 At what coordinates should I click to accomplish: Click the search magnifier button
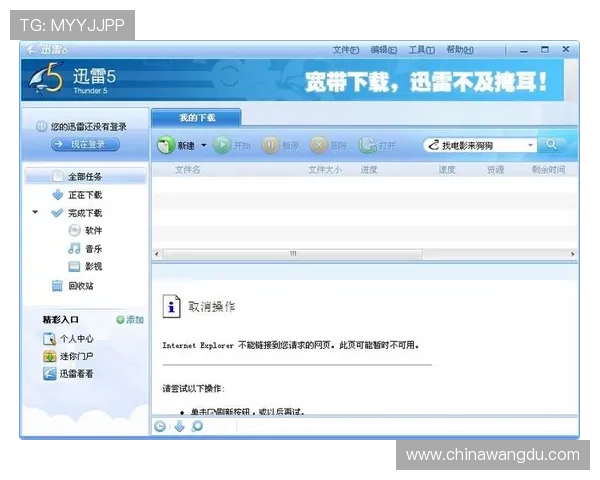click(551, 145)
